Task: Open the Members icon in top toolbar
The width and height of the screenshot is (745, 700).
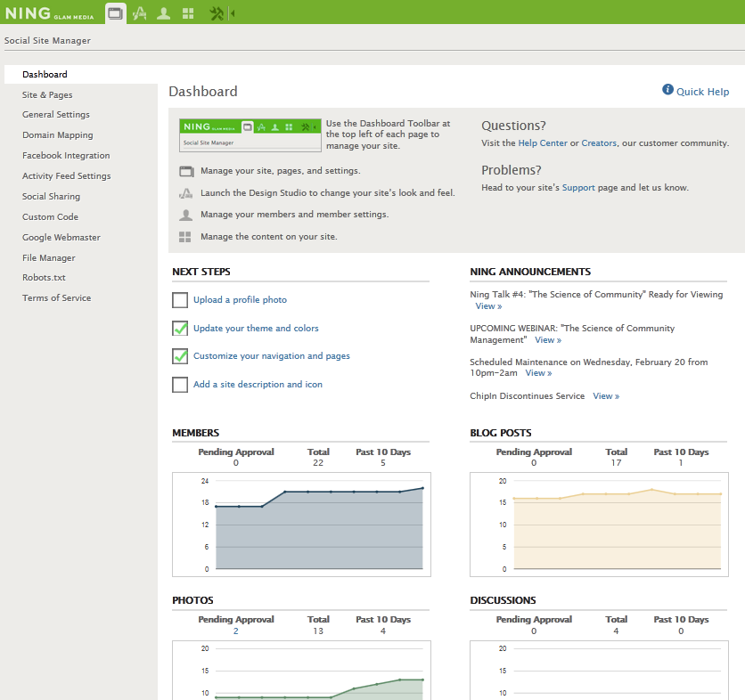Action: (163, 13)
